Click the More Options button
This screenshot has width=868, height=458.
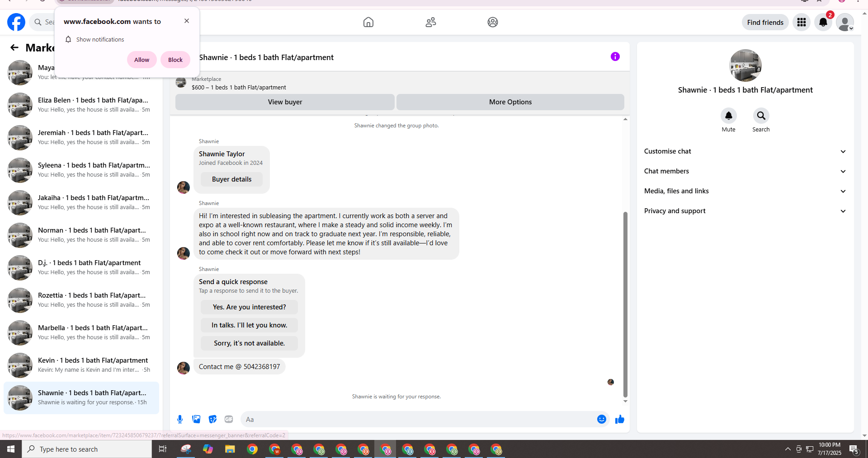point(510,102)
